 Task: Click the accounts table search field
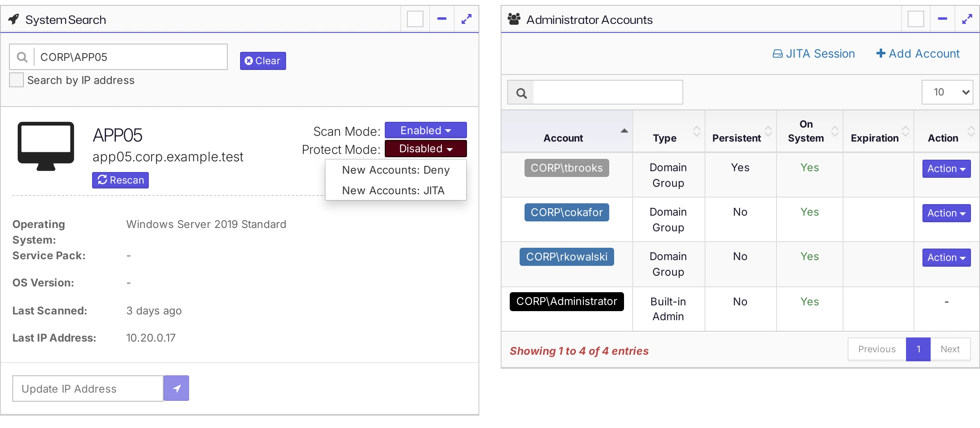(608, 93)
